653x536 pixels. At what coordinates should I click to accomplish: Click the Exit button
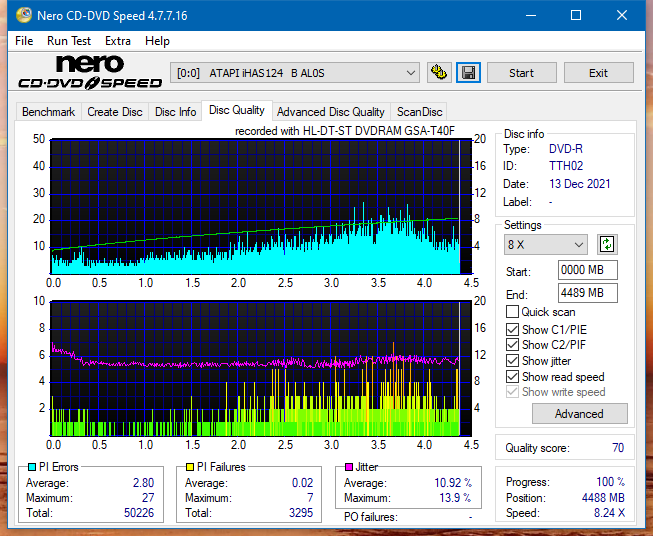click(598, 73)
